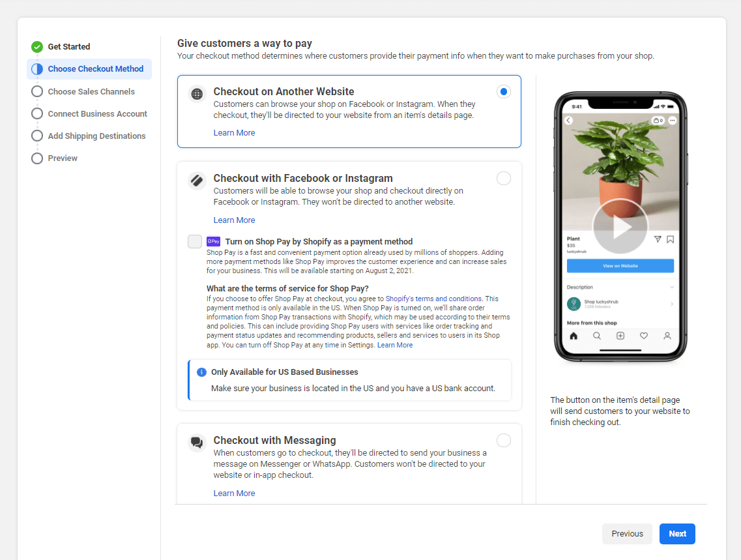Click the globe icon for Checkout on Another Website
This screenshot has height=560, width=741.
197,94
